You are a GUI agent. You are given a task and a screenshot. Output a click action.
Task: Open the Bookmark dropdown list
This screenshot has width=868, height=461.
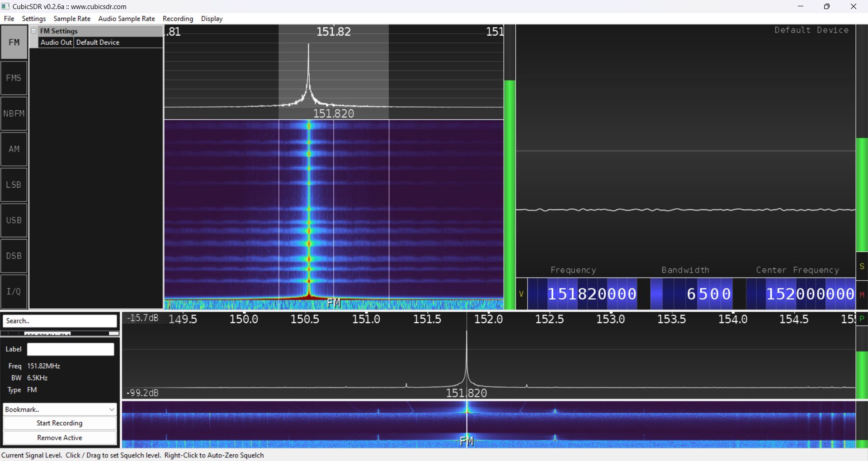coord(60,409)
